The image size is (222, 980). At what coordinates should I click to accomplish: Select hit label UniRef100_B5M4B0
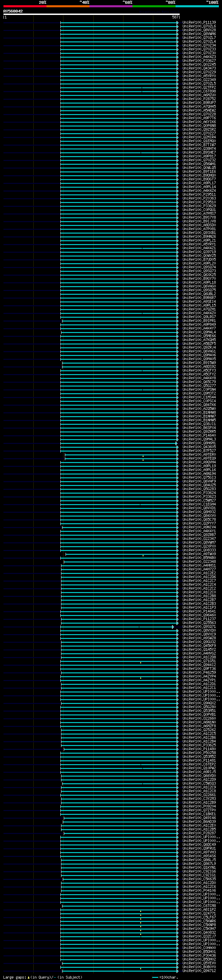199,558
